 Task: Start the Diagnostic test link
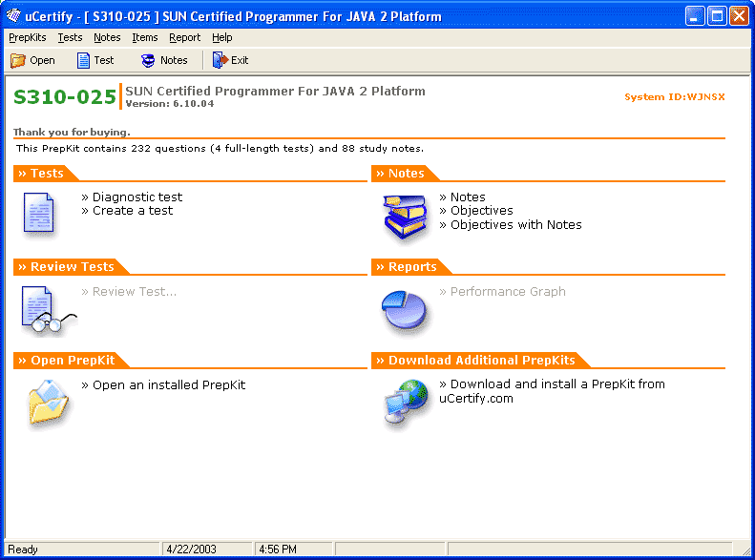(132, 197)
